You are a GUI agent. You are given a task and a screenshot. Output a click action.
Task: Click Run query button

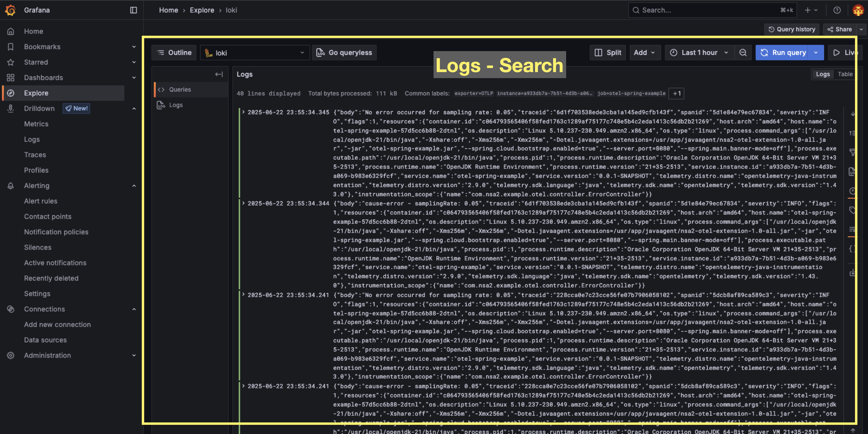[782, 53]
